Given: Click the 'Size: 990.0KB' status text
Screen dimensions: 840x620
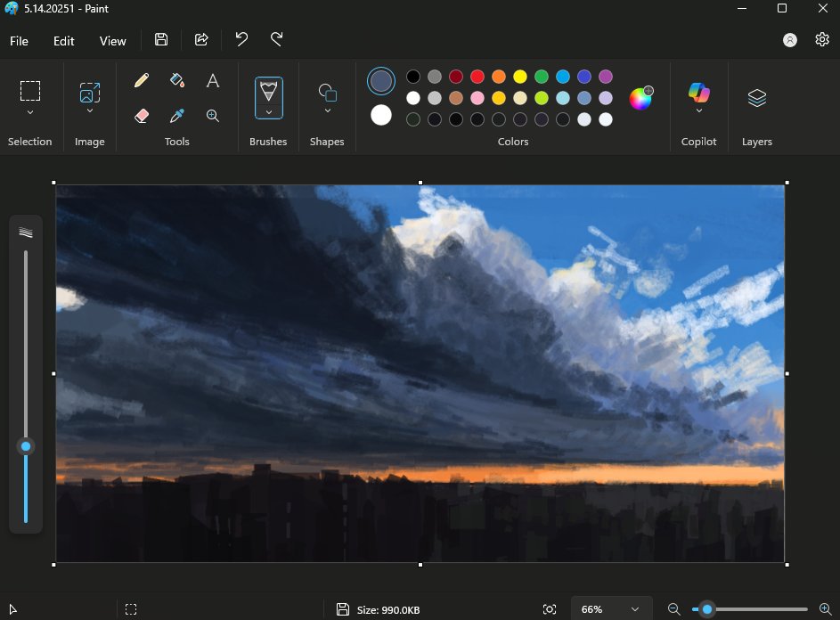Looking at the screenshot, I should 388,610.
